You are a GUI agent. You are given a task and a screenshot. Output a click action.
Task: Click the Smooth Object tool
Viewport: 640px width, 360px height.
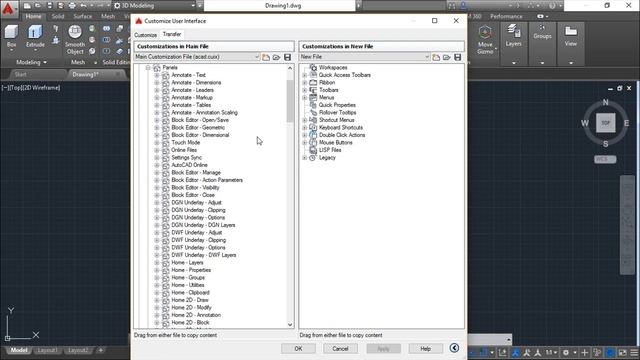(x=75, y=40)
